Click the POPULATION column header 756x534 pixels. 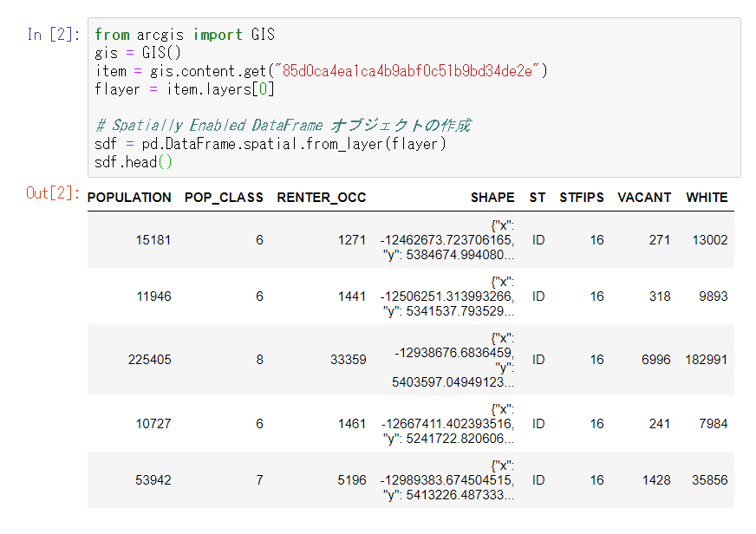pos(129,198)
